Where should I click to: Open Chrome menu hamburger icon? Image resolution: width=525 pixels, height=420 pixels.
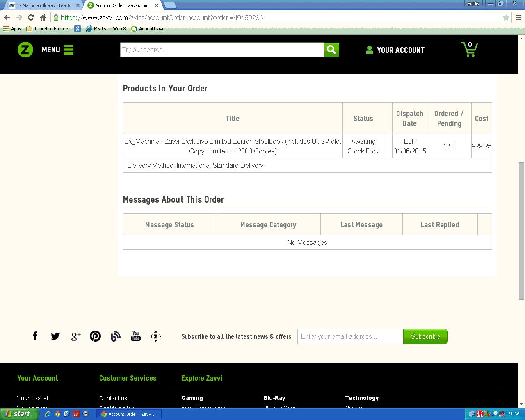click(518, 18)
